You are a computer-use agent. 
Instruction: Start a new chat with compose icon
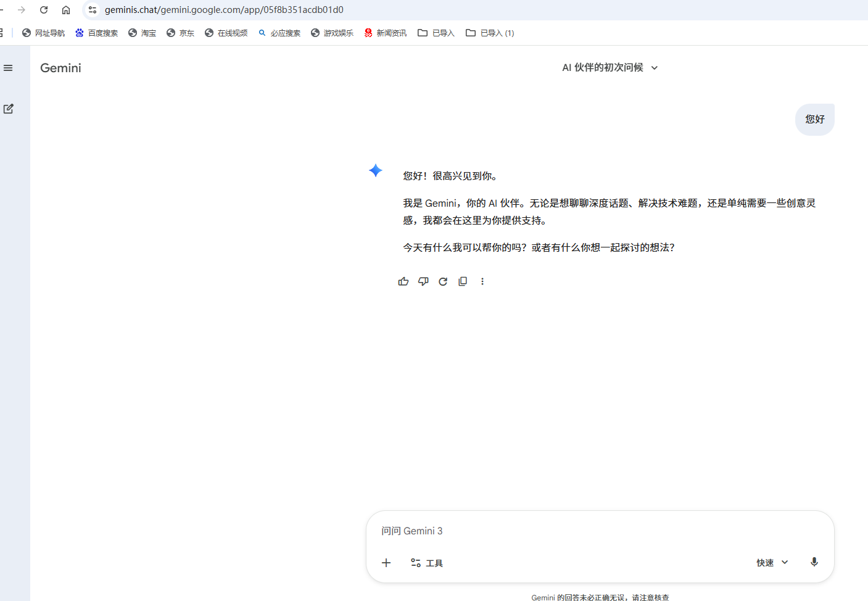tap(9, 109)
